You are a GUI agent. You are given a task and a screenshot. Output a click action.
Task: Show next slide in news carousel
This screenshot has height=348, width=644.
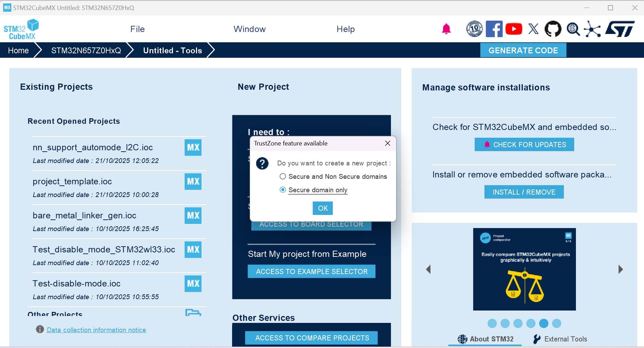click(x=621, y=269)
